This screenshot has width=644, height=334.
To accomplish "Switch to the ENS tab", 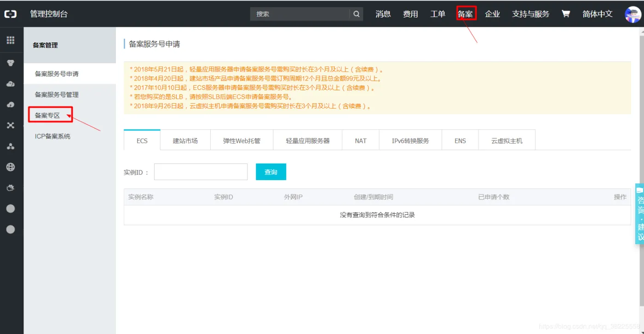I will (460, 141).
